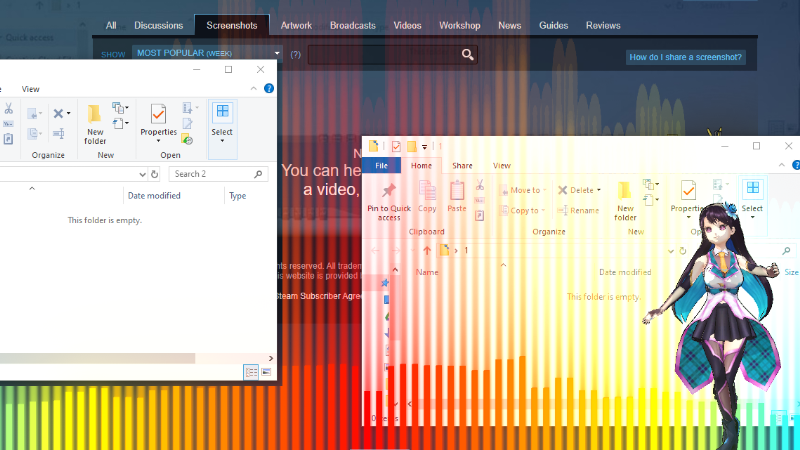Click the Cut scissors icon in window 1
This screenshot has height=450, width=800.
point(480,185)
